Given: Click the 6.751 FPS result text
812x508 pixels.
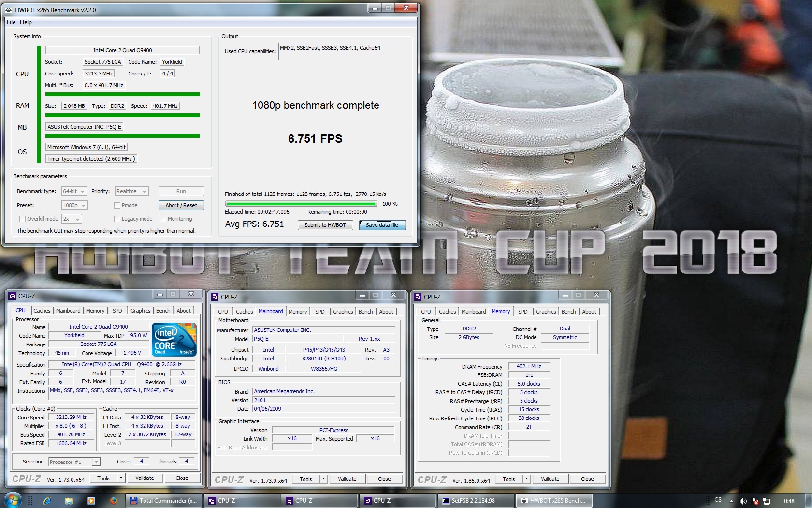Looking at the screenshot, I should pos(315,139).
